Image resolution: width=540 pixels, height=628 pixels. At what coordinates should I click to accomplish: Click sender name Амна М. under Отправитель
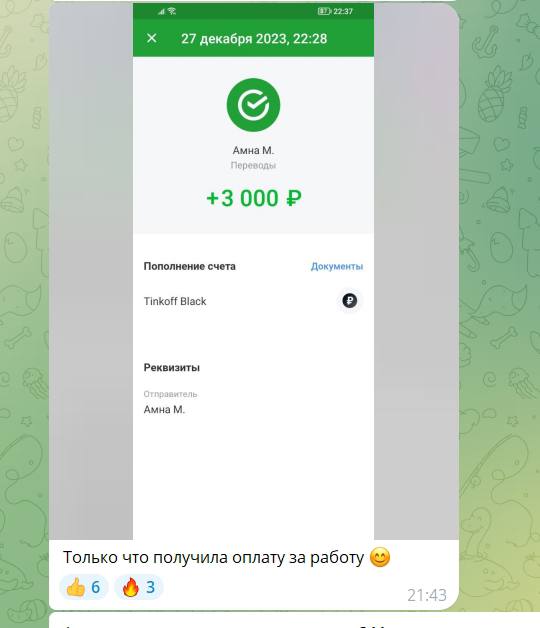[x=164, y=410]
